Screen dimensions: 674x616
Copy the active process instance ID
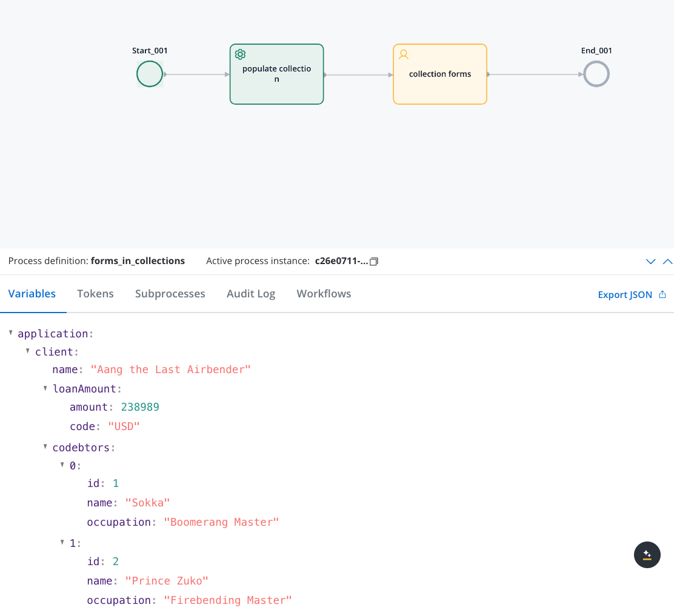point(374,262)
